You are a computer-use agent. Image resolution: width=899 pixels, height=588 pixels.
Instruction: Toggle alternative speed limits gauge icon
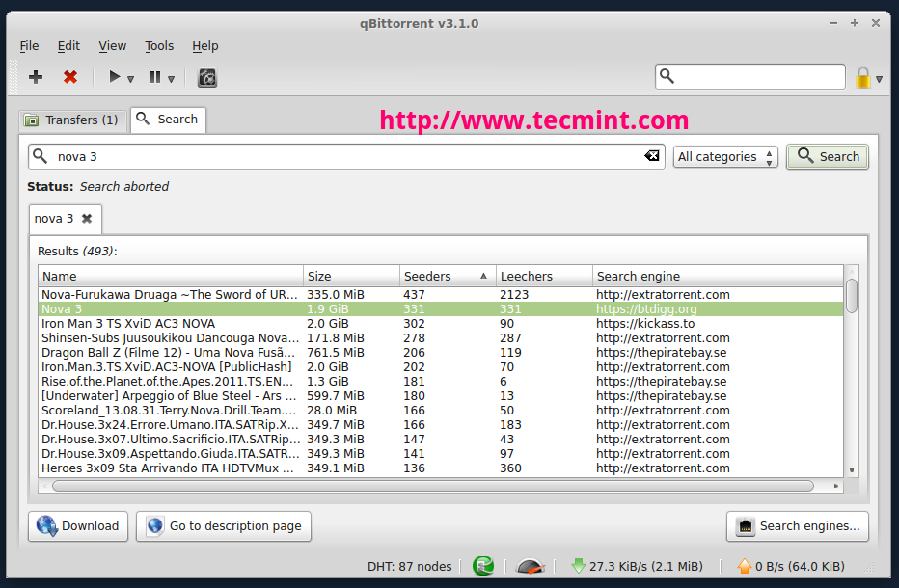point(531,566)
